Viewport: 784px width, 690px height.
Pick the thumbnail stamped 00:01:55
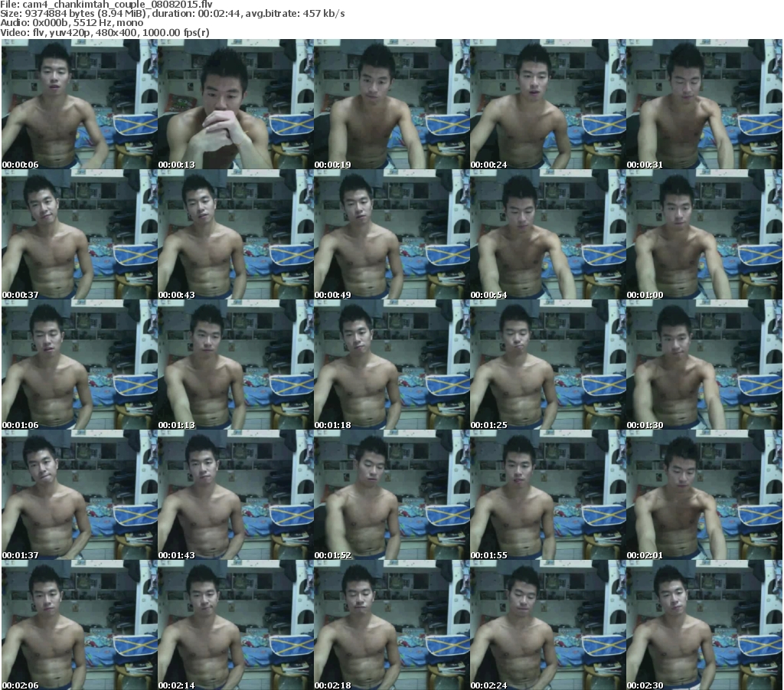coord(547,495)
